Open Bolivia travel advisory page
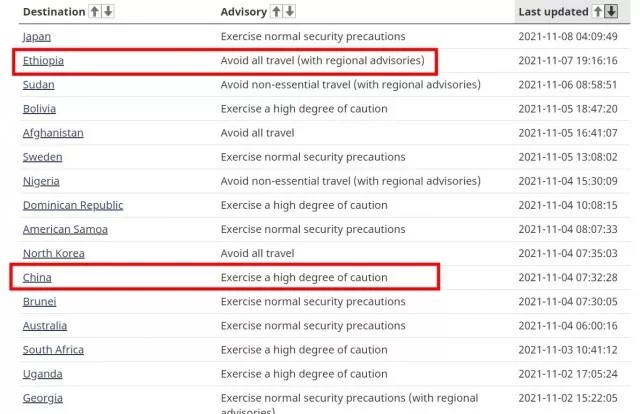Screen dimensions: 640x414 tap(39, 109)
